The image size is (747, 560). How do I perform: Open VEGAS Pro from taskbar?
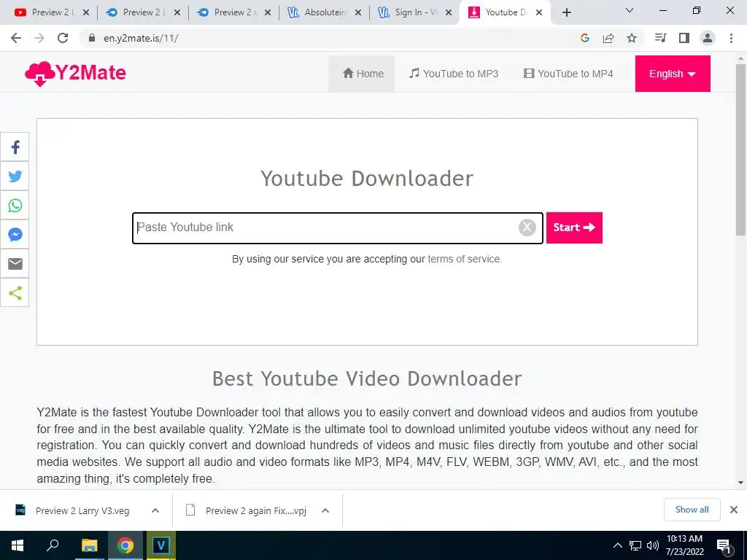click(x=161, y=545)
